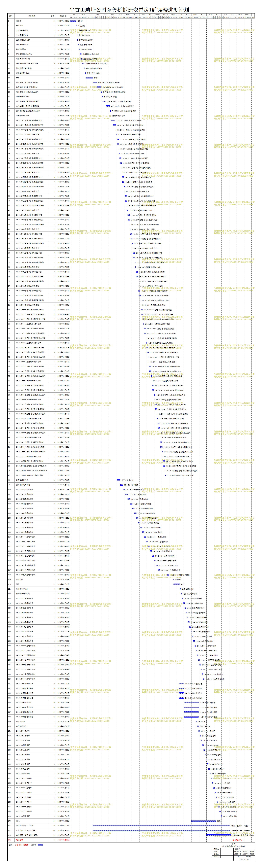Select 消防工程分部:(消防) in the task name column
This screenshot has height=868, width=262.
pyautogui.click(x=32, y=826)
